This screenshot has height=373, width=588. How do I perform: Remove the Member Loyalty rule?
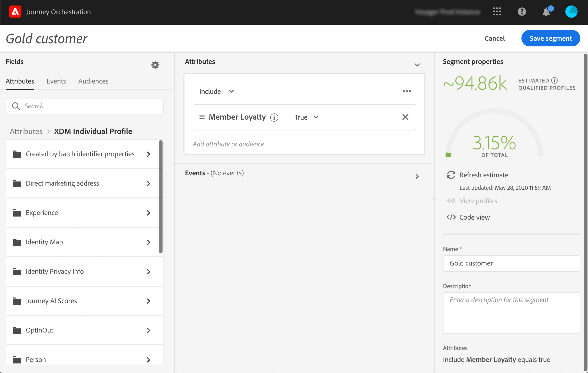(x=405, y=117)
